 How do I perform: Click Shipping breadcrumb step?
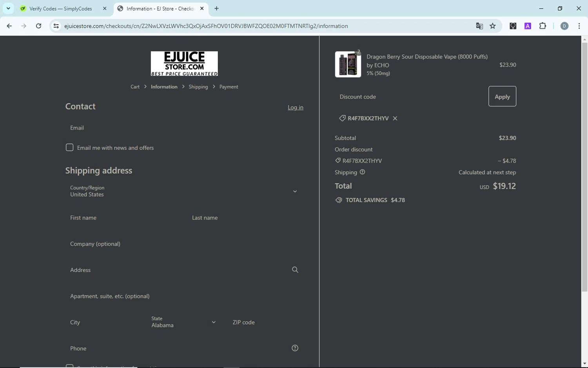(x=198, y=87)
